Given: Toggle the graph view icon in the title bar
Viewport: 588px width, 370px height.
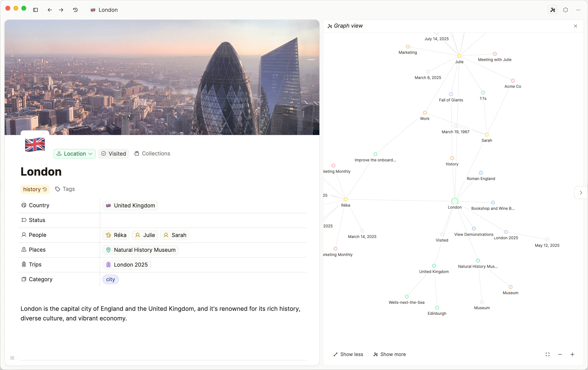Looking at the screenshot, I should click(553, 10).
